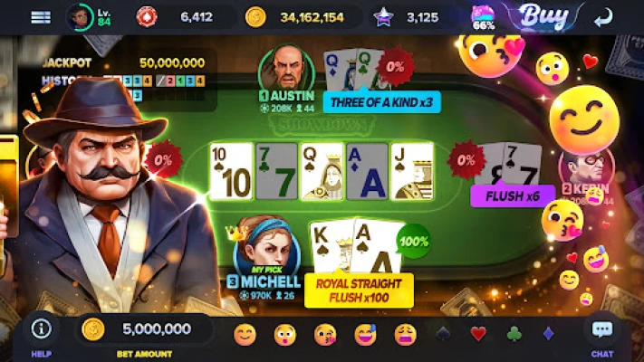644x362 pixels.
Task: Select the blue diamond suit
Action: click(x=548, y=334)
